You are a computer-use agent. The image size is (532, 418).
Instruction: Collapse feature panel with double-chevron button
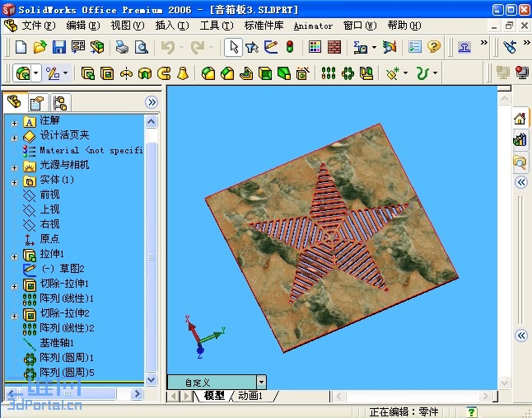point(152,102)
